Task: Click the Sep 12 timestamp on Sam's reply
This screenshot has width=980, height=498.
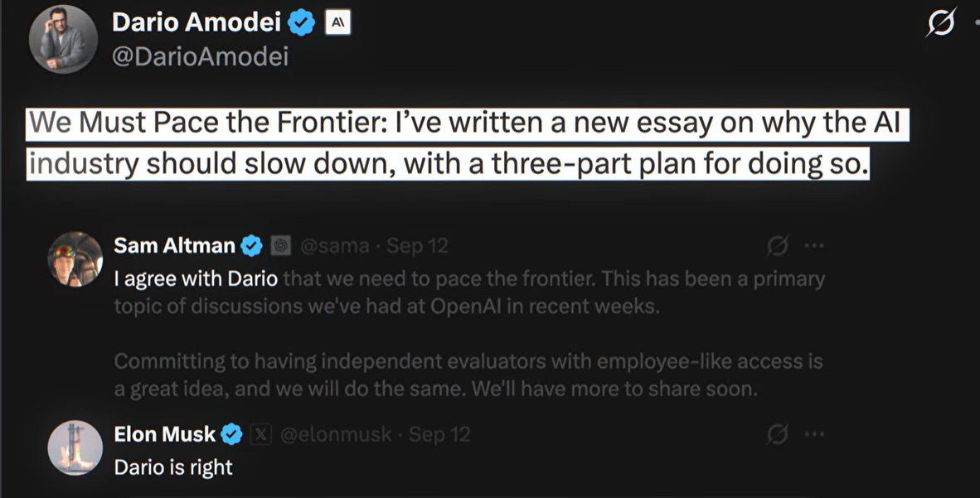Action: [x=417, y=245]
